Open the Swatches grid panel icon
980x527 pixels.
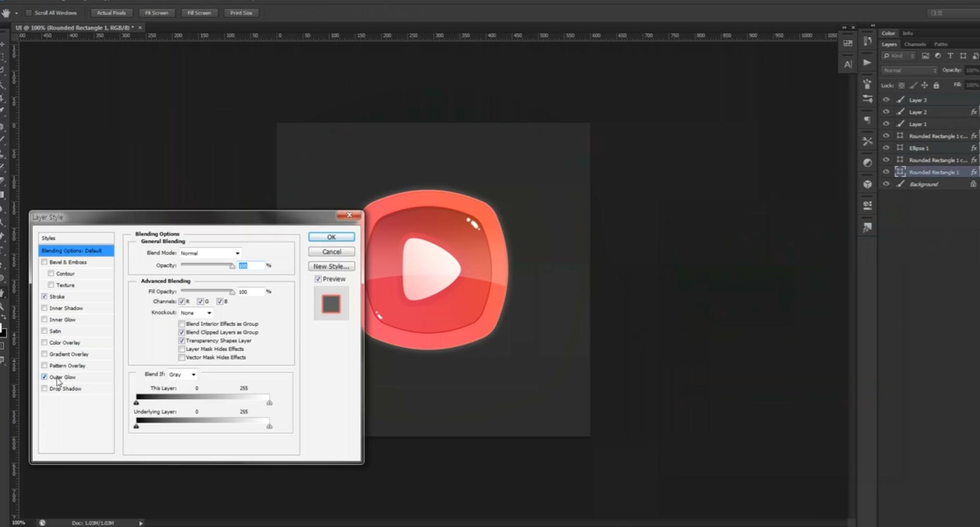[x=848, y=43]
